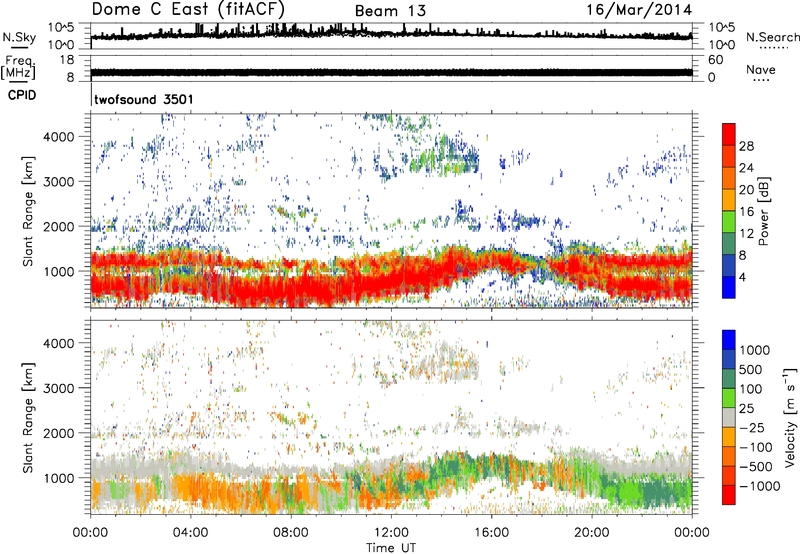Click the '-1000' tick on the Velocity colorbar
800x554 pixels.
click(x=759, y=486)
